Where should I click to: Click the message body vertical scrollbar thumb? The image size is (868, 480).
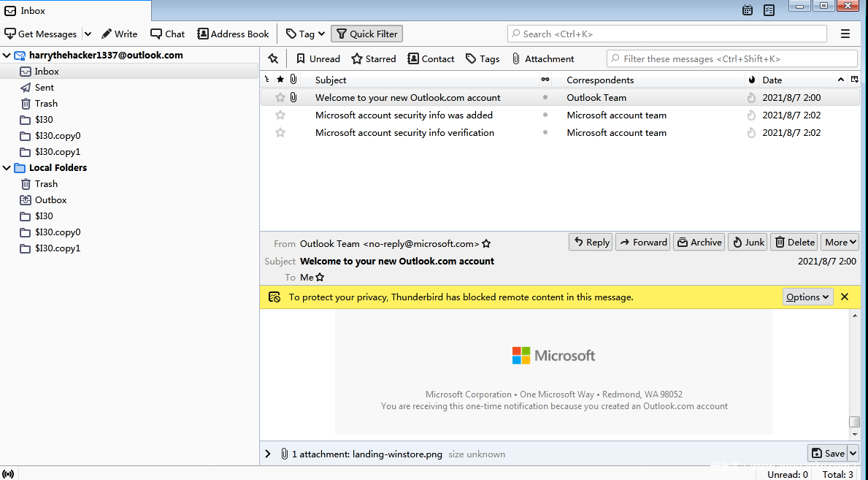click(x=854, y=422)
